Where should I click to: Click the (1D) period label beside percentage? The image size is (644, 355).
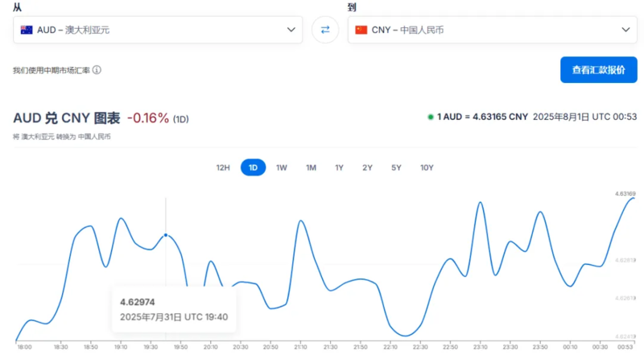pos(180,119)
